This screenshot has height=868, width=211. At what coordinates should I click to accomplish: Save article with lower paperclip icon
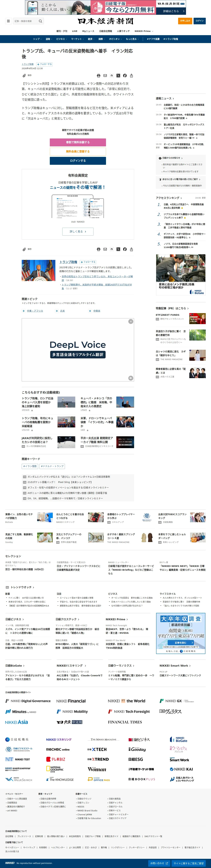click(x=24, y=249)
